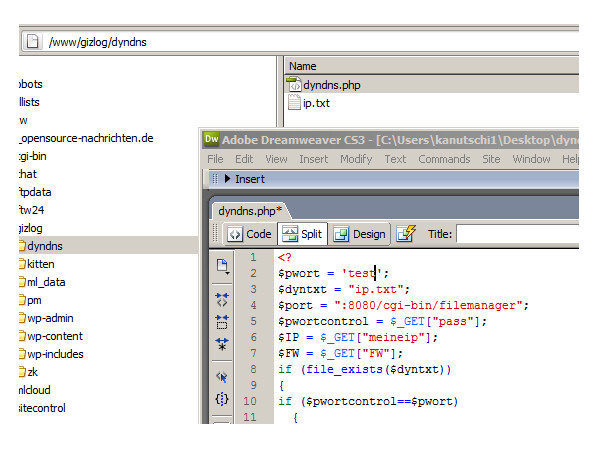This screenshot has width=598, height=449.
Task: Sort files by the Name column header
Action: point(302,66)
